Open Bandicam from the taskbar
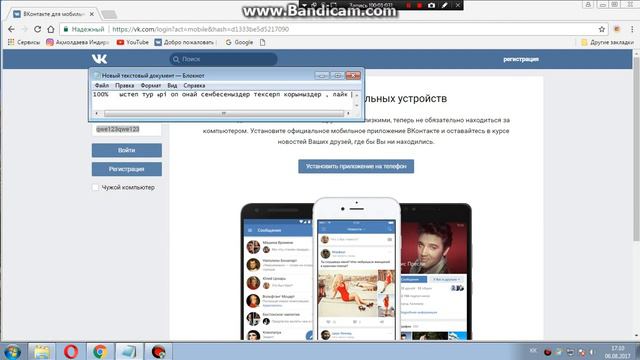 point(159,351)
